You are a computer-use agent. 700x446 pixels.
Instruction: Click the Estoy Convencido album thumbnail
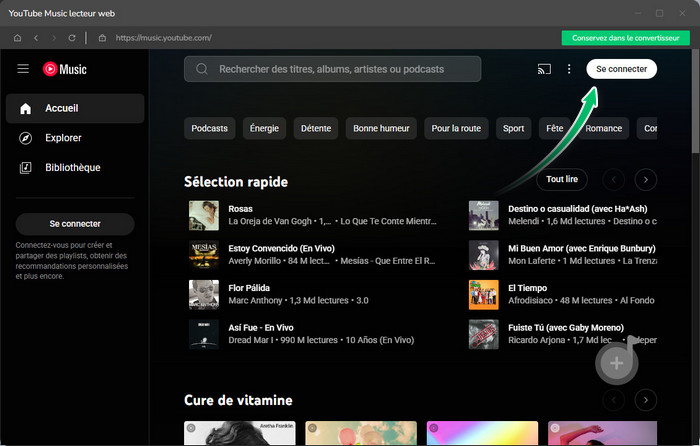coord(204,255)
